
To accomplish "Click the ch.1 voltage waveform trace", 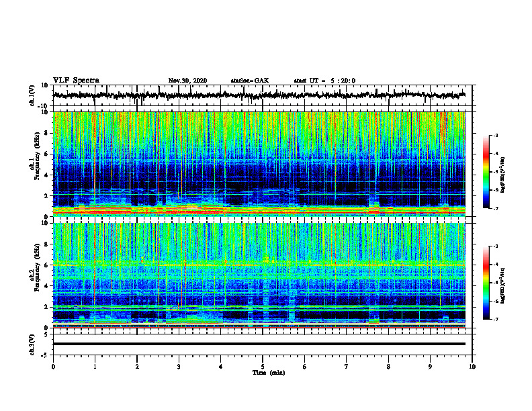I will point(259,95).
